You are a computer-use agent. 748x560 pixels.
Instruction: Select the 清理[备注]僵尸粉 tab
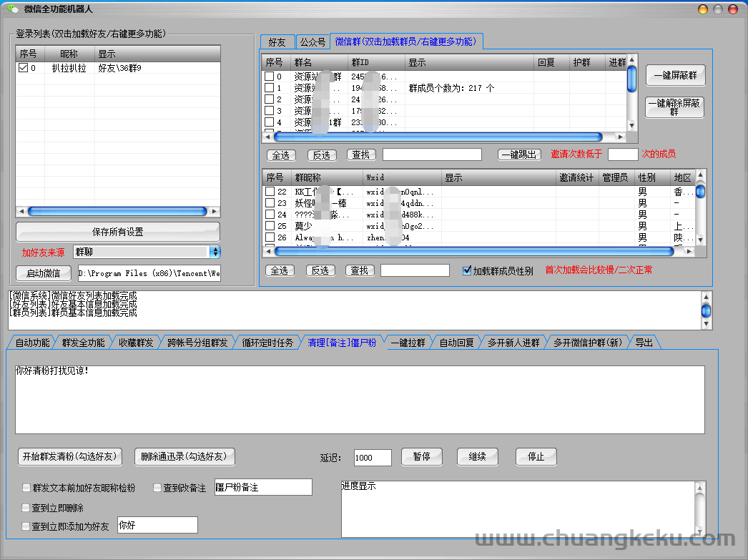click(x=342, y=343)
